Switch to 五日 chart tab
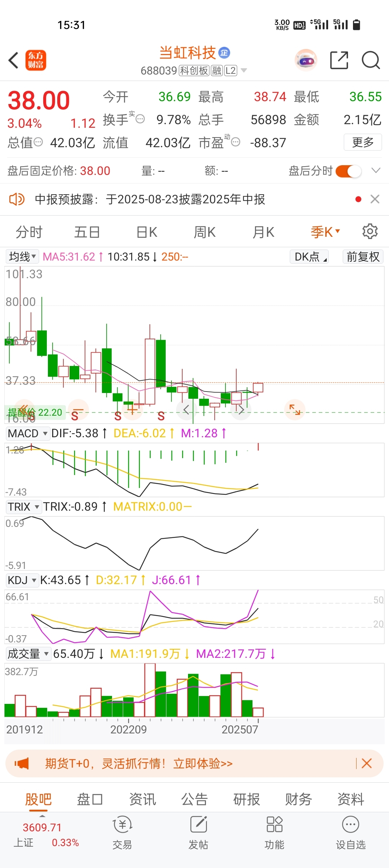Image resolution: width=389 pixels, height=868 pixels. (x=87, y=232)
